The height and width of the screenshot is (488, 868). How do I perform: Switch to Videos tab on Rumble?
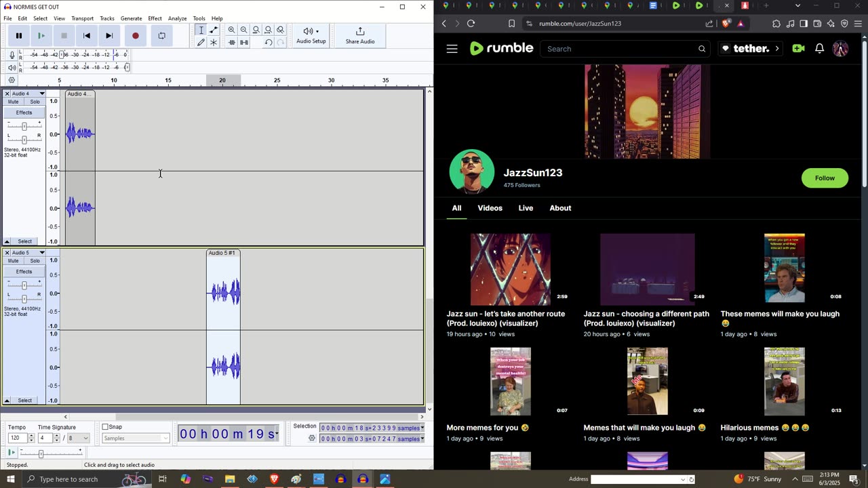click(490, 208)
